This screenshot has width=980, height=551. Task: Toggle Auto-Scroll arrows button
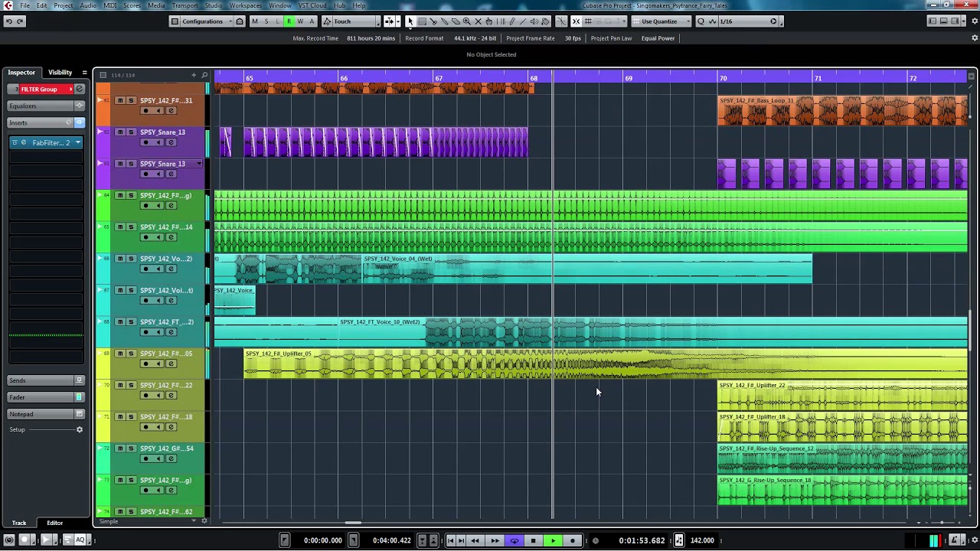point(389,21)
